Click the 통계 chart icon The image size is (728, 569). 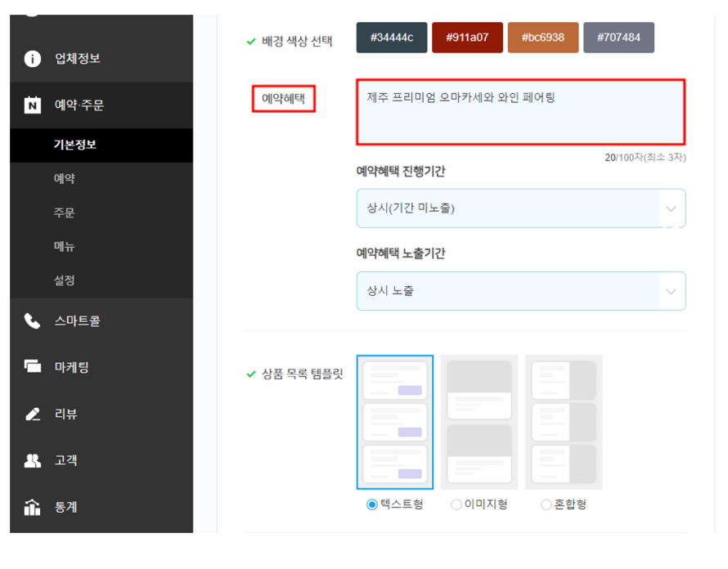point(33,507)
